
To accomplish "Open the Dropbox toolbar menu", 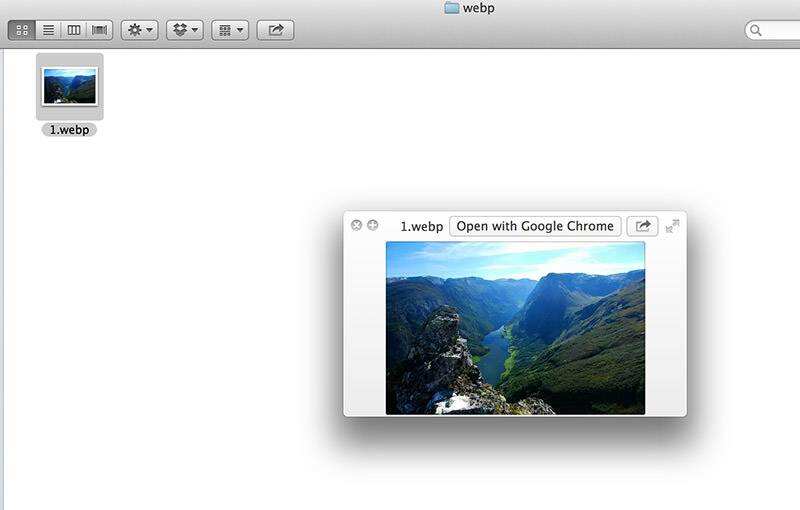I will [185, 31].
